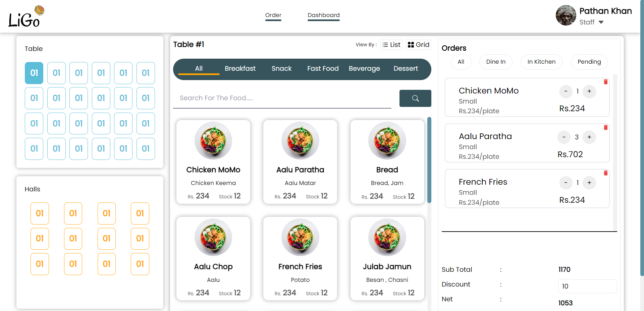Toggle the Dine In order filter
The width and height of the screenshot is (644, 311).
[495, 62]
